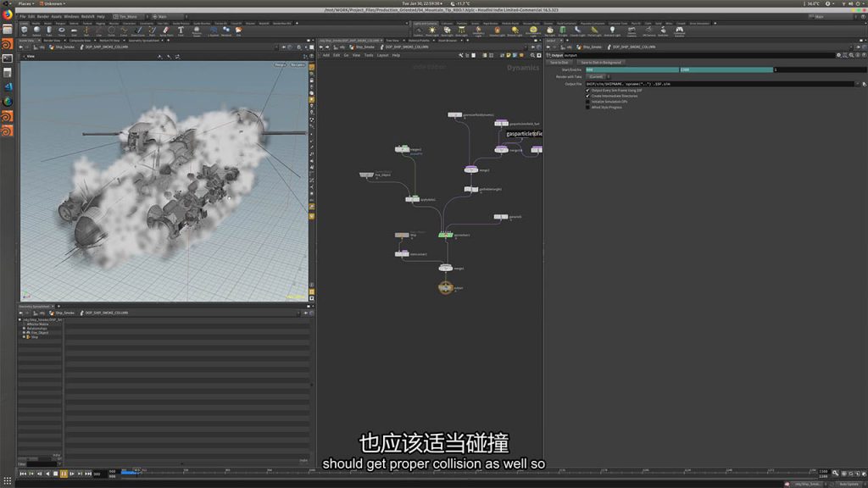Open the Windows menu
The height and width of the screenshot is (488, 868).
(71, 17)
